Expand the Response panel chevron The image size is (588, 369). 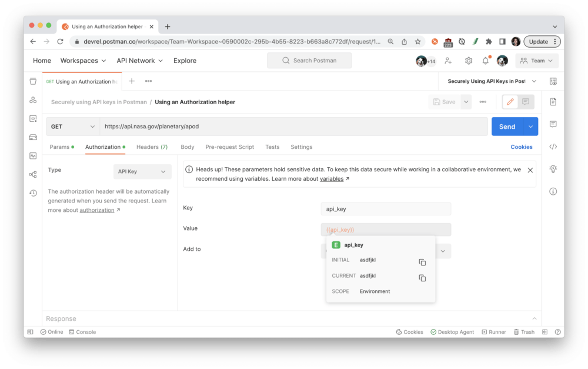point(534,318)
